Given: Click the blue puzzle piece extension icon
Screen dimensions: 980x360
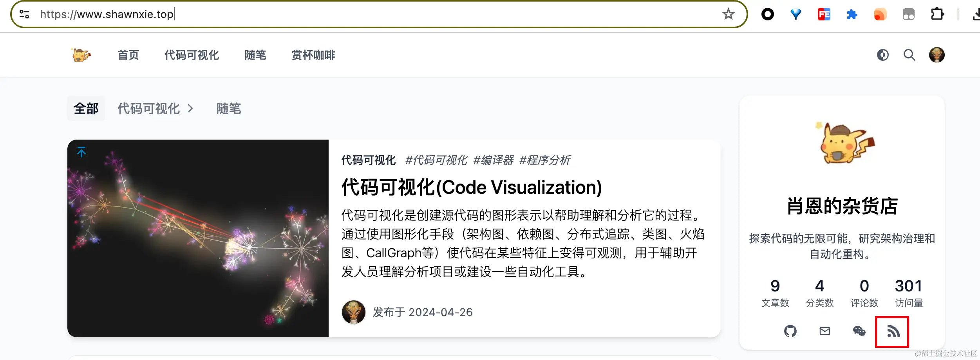Looking at the screenshot, I should click(852, 15).
